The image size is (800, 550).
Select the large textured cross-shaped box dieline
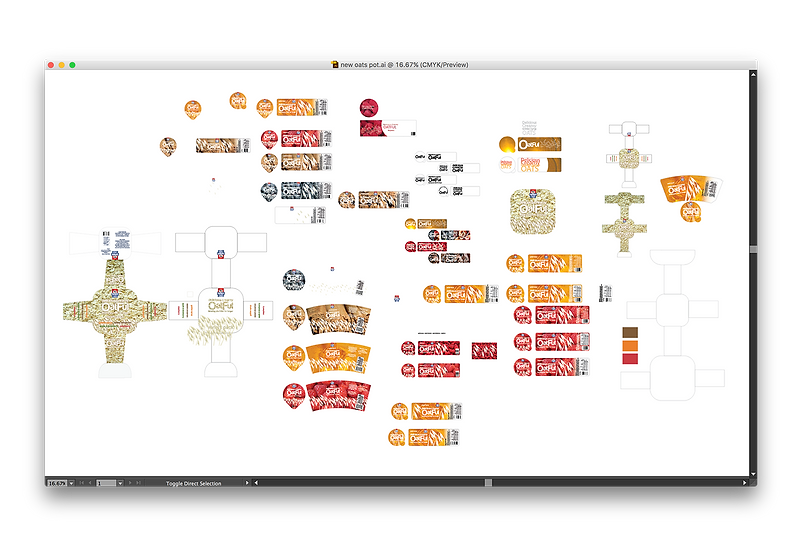pos(115,310)
